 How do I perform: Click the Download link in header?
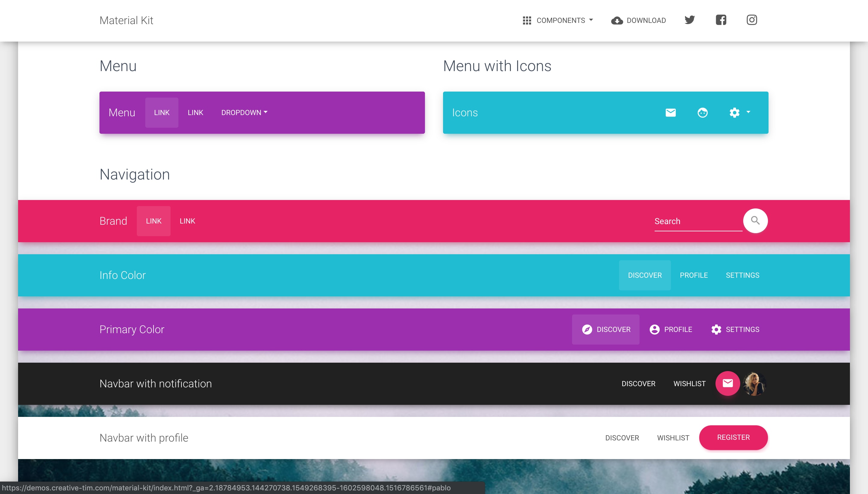coord(639,20)
